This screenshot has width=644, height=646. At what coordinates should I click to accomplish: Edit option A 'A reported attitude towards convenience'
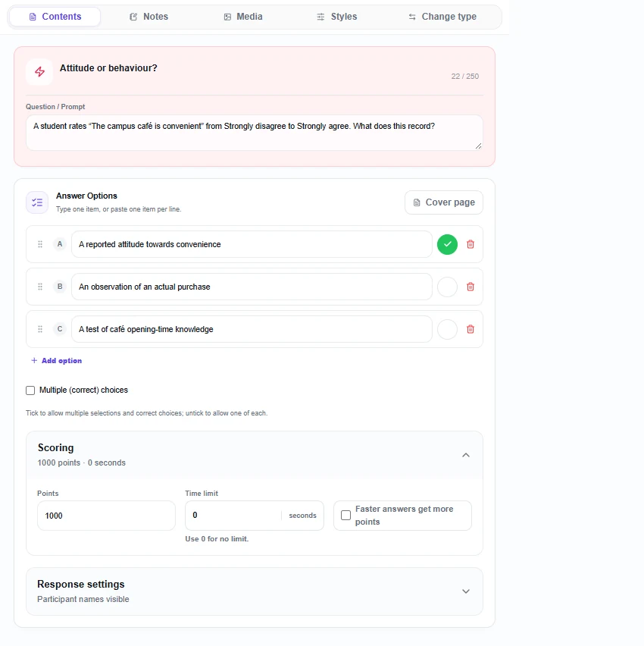pos(252,244)
